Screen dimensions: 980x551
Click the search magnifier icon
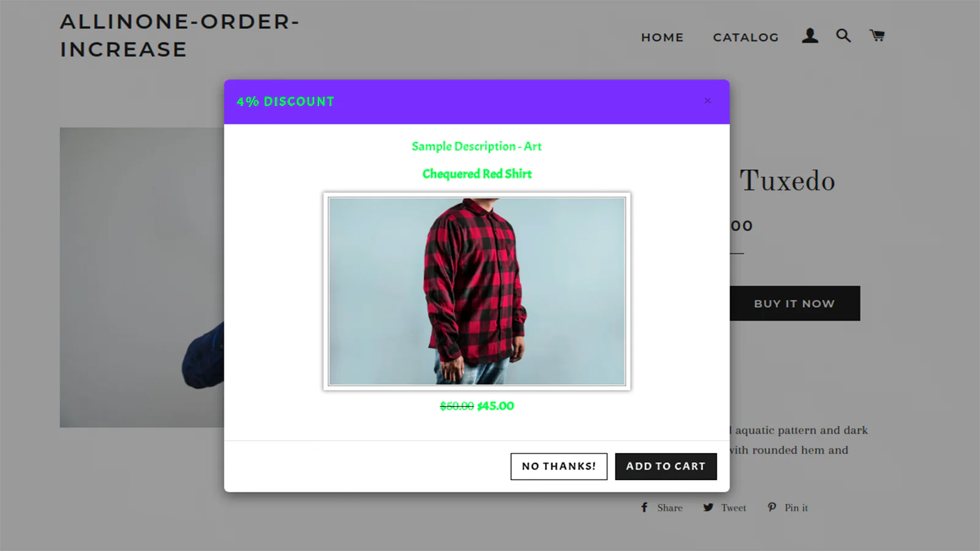coord(843,36)
